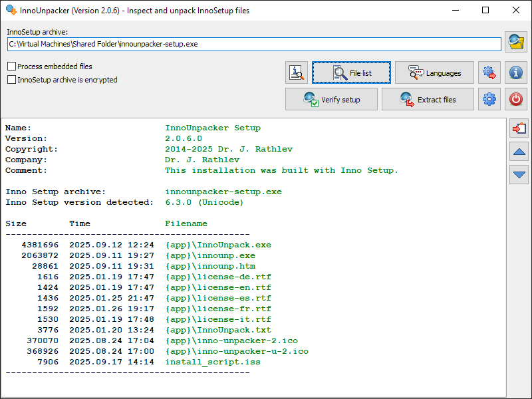Click the InnoUnpacker title bar app icon
Image resolution: width=532 pixels, height=399 pixels.
(x=11, y=10)
